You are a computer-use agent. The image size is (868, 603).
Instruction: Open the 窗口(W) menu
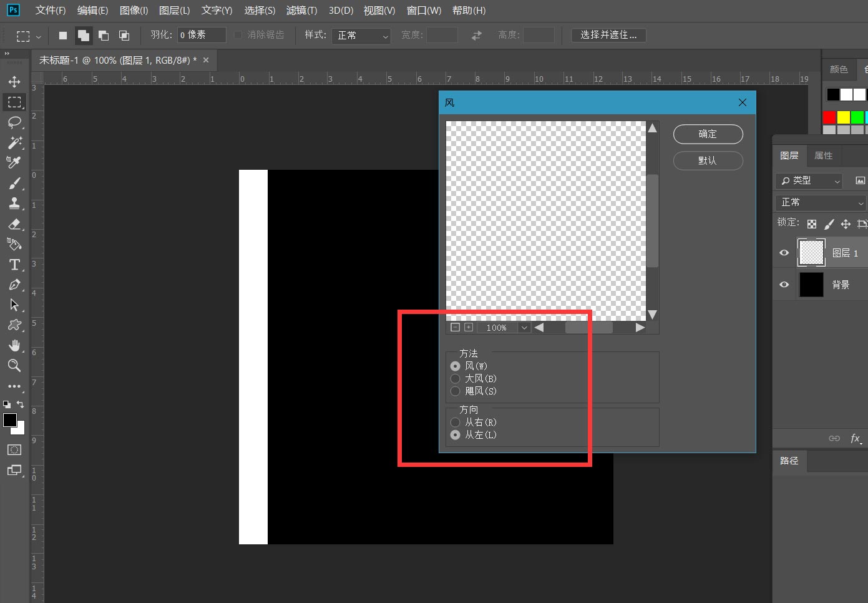coord(424,11)
